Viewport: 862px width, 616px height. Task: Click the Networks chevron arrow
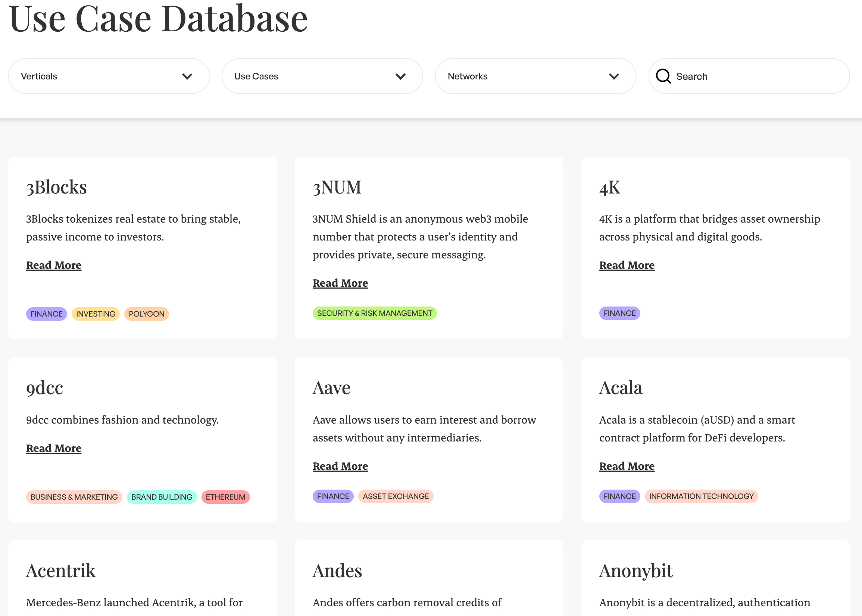pos(614,76)
